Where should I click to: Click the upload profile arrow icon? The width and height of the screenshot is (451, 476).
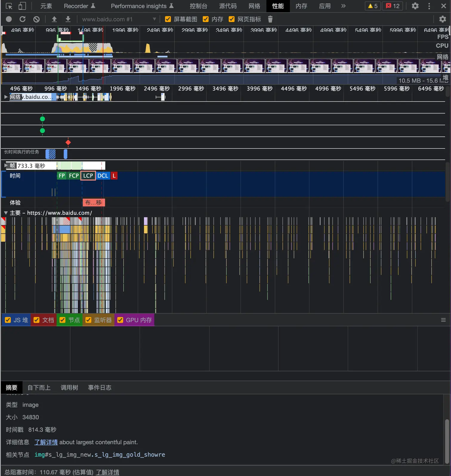coord(54,19)
